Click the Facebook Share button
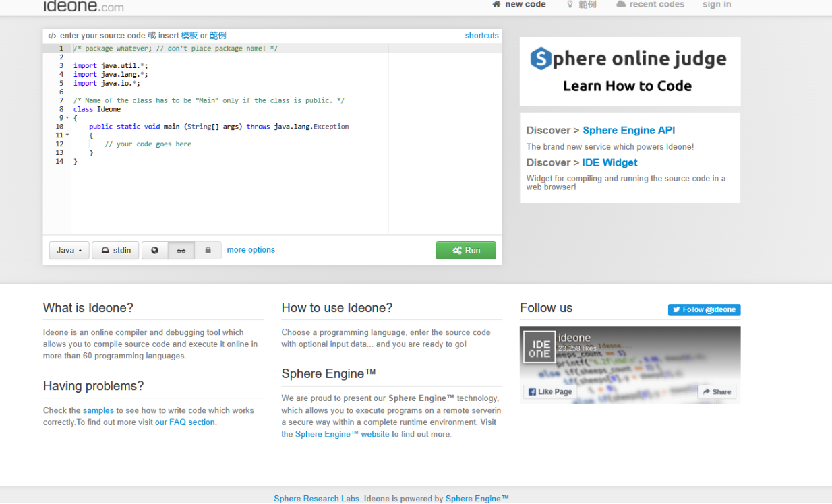This screenshot has height=504, width=832. (x=716, y=392)
